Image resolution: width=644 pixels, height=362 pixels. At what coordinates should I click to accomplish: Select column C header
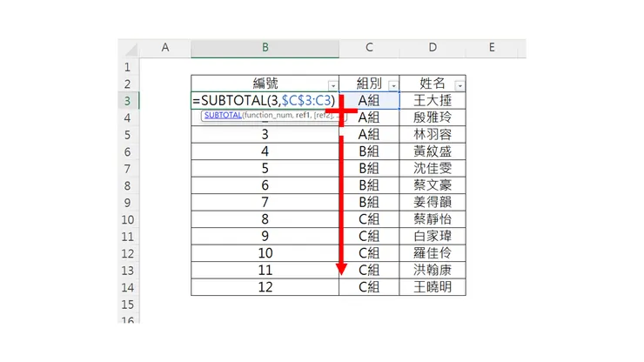(x=369, y=48)
